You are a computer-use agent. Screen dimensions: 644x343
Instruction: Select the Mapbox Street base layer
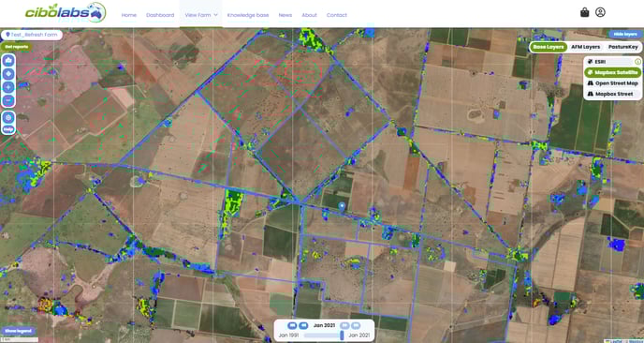coord(612,94)
